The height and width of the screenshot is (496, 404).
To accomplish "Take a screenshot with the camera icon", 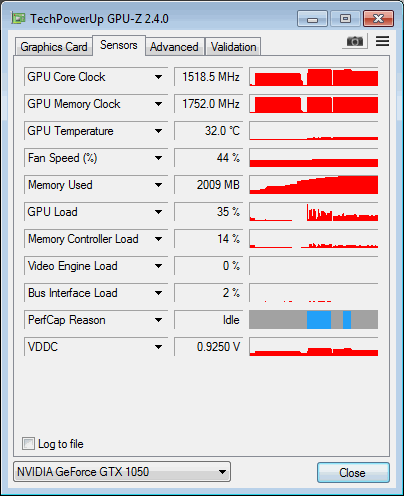I will [355, 41].
